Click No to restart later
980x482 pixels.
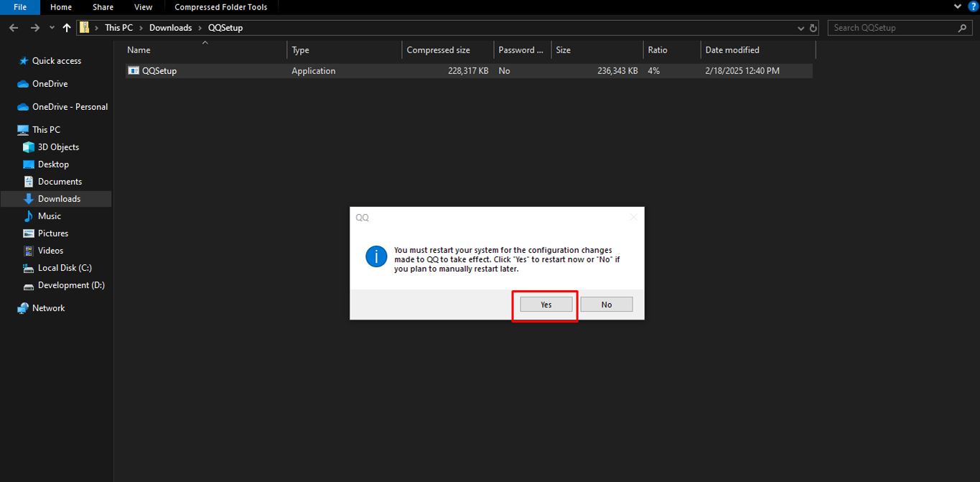(607, 305)
